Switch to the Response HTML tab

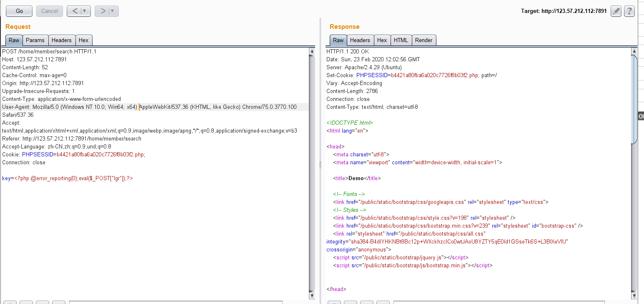pyautogui.click(x=401, y=40)
